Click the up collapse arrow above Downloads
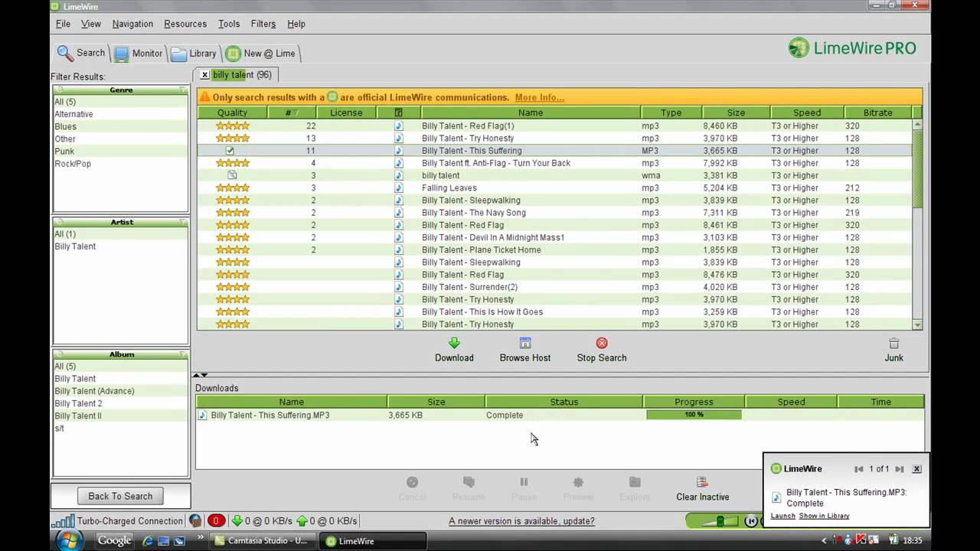 196,375
